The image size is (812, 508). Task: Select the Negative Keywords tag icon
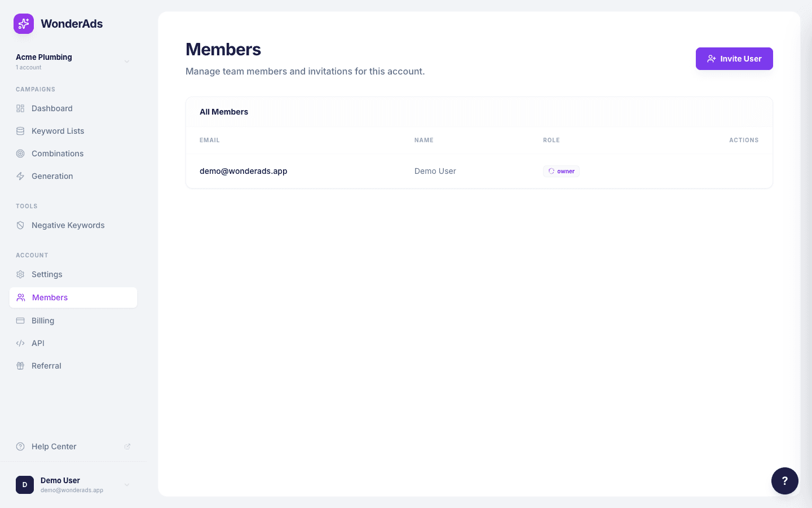click(x=20, y=225)
